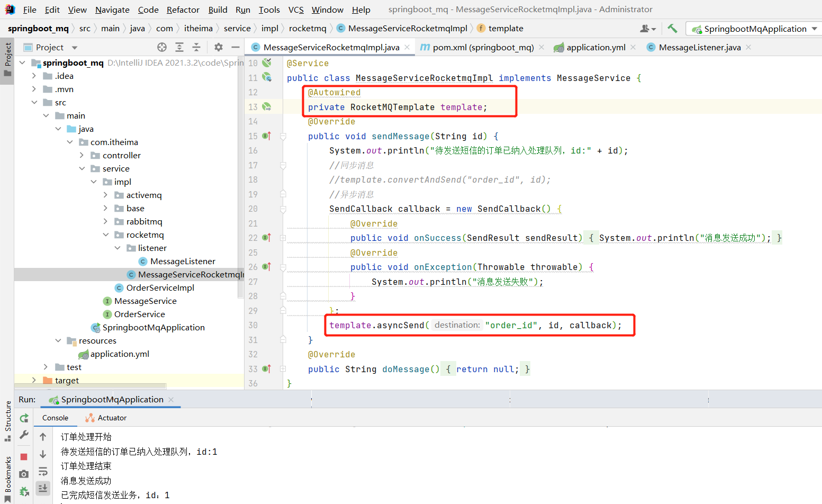The image size is (822, 504).
Task: Click the Build project hammer icon
Action: coord(672,28)
